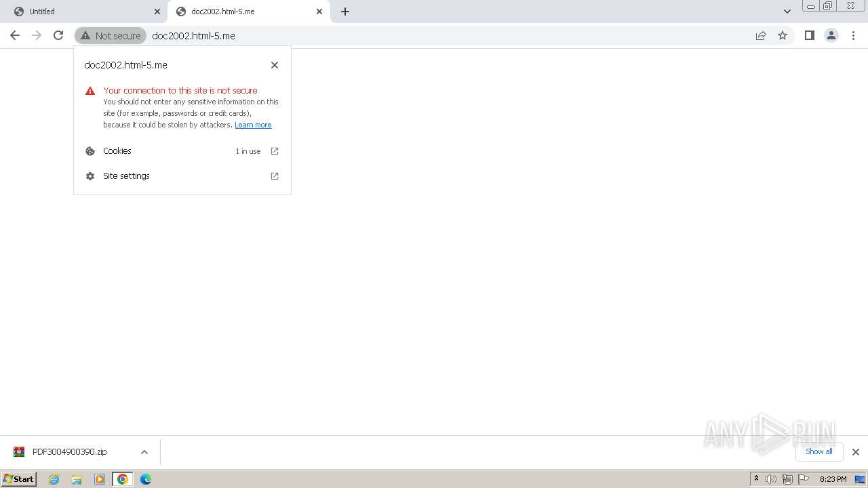Open the tab search dropdown
This screenshot has width=868, height=488.
787,12
